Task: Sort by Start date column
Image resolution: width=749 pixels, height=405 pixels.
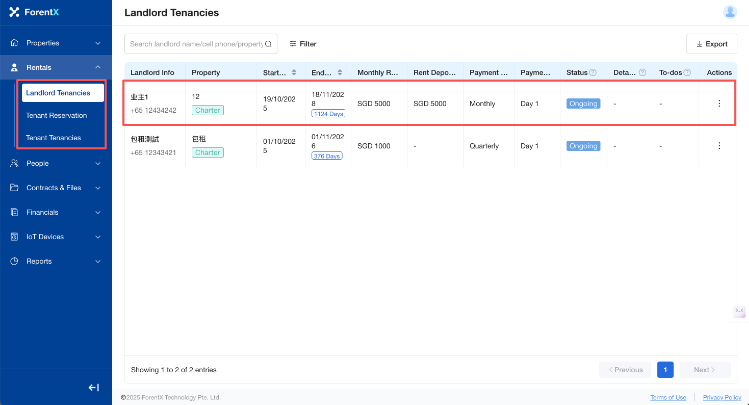Action: (293, 73)
